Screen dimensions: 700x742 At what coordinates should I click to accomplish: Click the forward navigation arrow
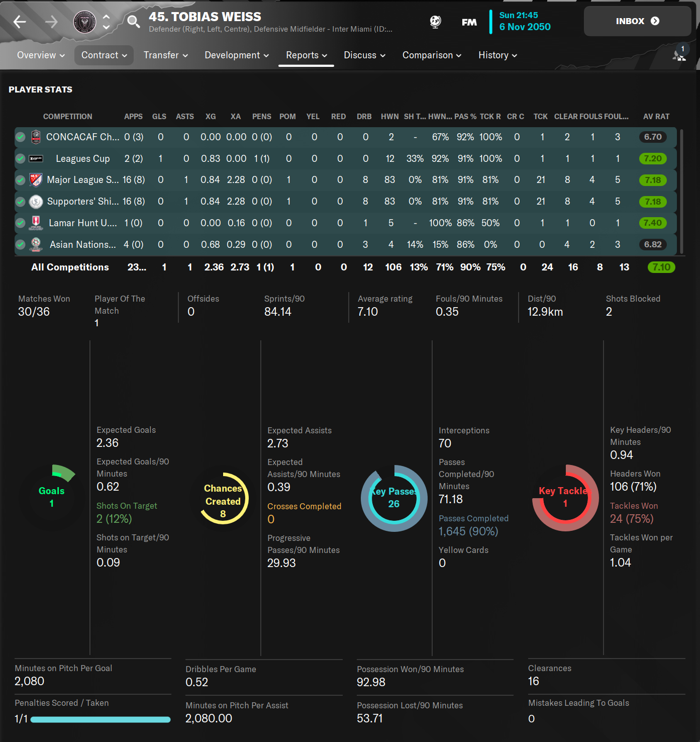pos(51,22)
